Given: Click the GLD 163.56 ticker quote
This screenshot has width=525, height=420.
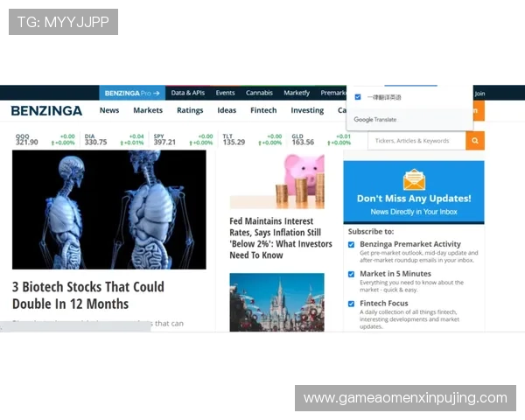Looking at the screenshot, I should (x=321, y=139).
